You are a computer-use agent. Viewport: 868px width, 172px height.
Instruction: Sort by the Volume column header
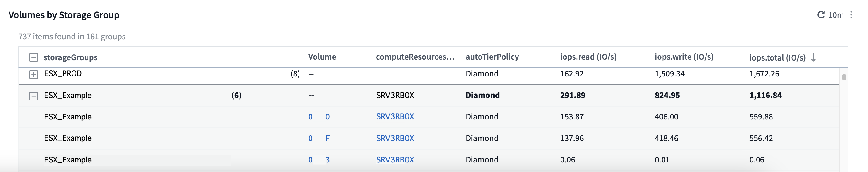[x=322, y=57]
